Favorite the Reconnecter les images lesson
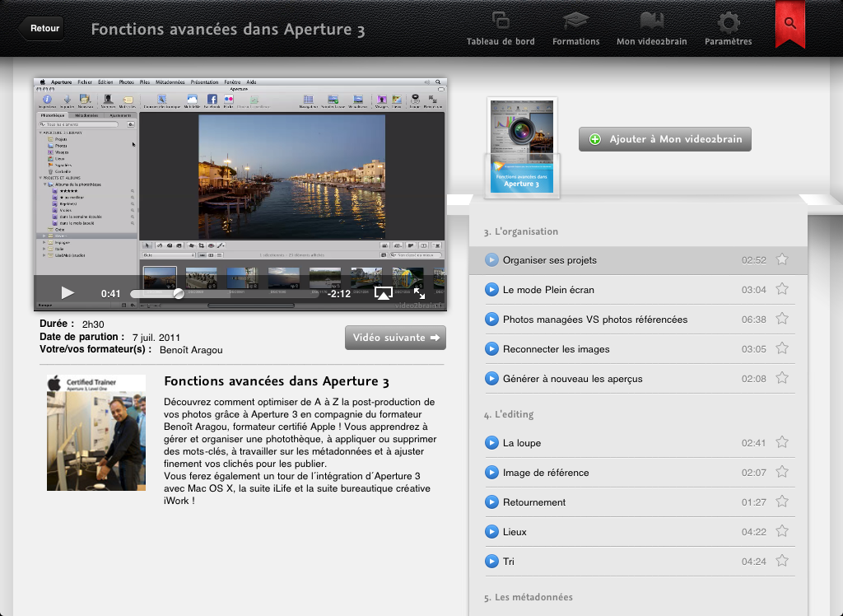The height and width of the screenshot is (616, 843). click(x=782, y=348)
